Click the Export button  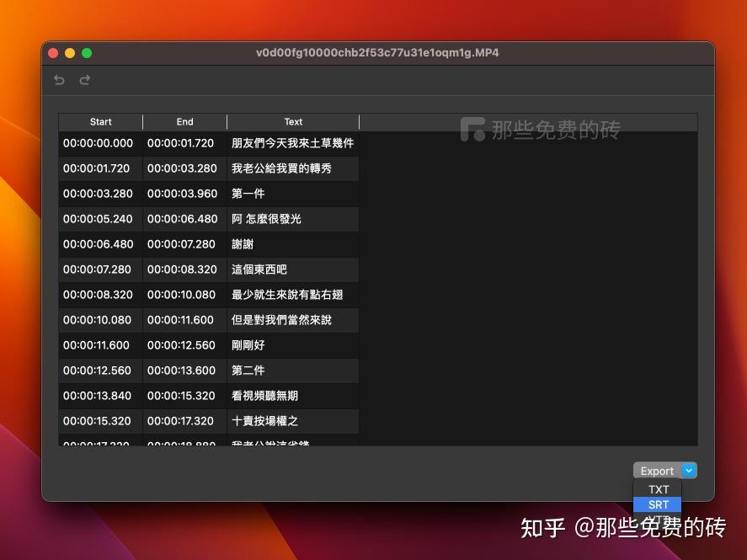pos(657,470)
